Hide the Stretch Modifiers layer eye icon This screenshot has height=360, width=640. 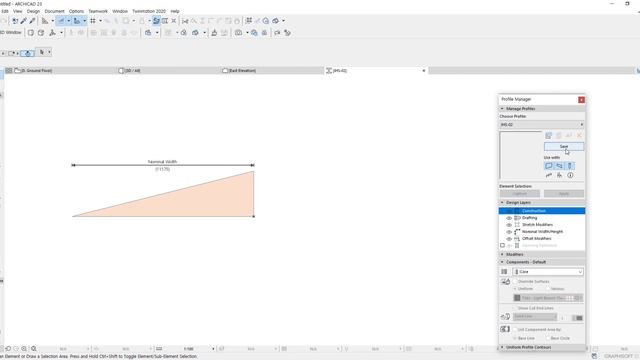(x=509, y=225)
